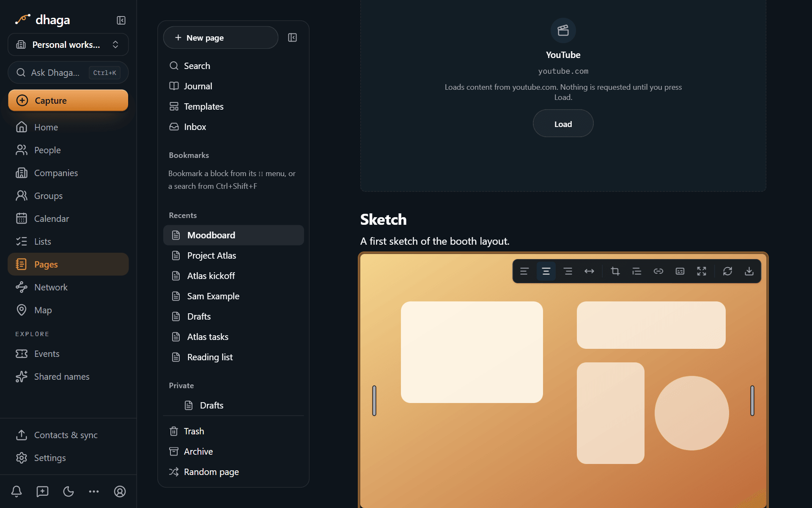Image resolution: width=812 pixels, height=508 pixels.
Task: Open the Network view
Action: click(x=68, y=287)
